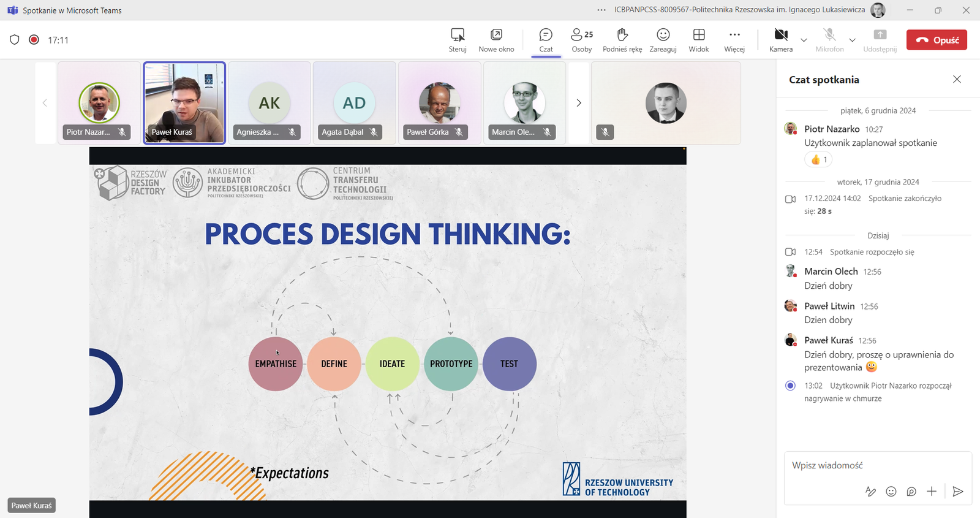Viewport: 980px width, 518px height.
Task: Raise your hand with Podnieś rękę
Action: click(x=622, y=40)
